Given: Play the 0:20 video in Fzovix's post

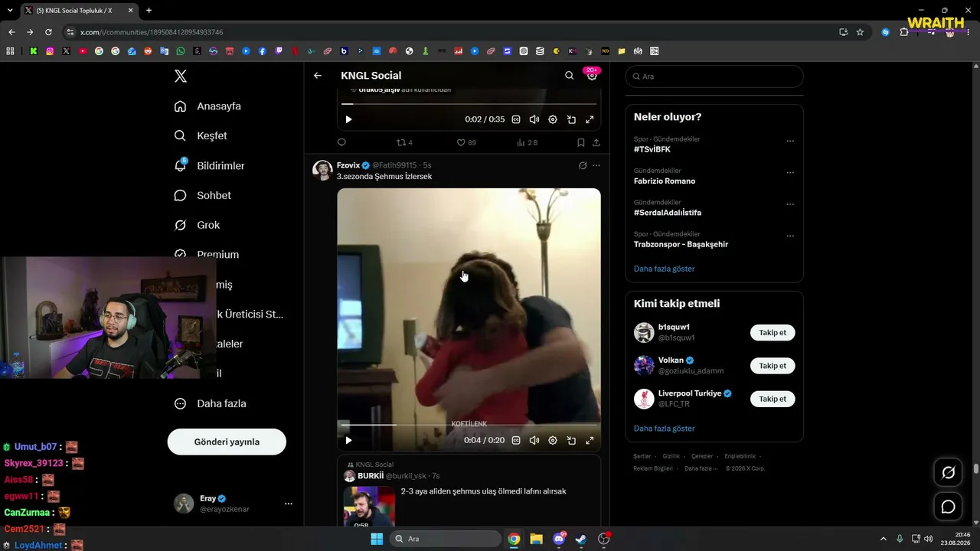Looking at the screenshot, I should [348, 440].
